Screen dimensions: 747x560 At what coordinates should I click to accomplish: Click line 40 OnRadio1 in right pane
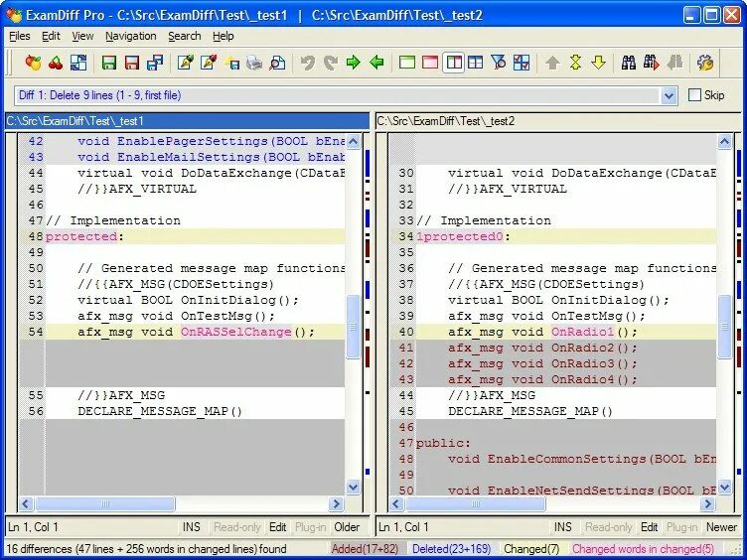click(583, 332)
